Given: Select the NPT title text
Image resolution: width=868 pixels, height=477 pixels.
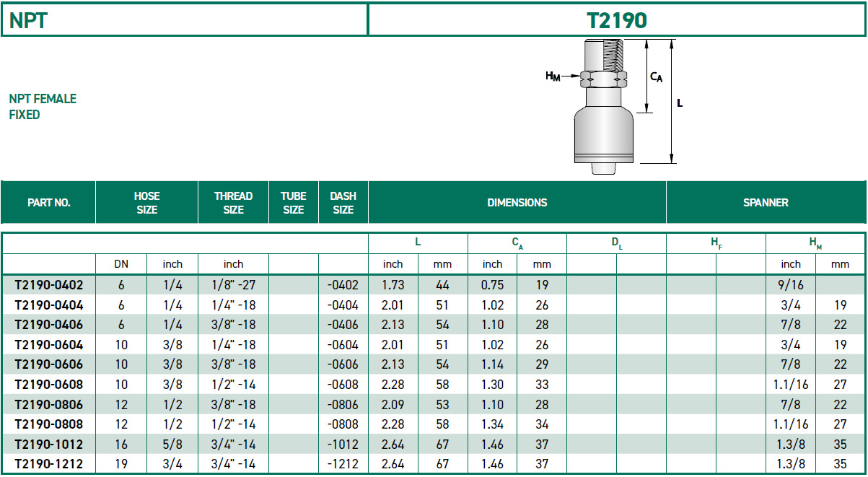Looking at the screenshot, I should 29,19.
